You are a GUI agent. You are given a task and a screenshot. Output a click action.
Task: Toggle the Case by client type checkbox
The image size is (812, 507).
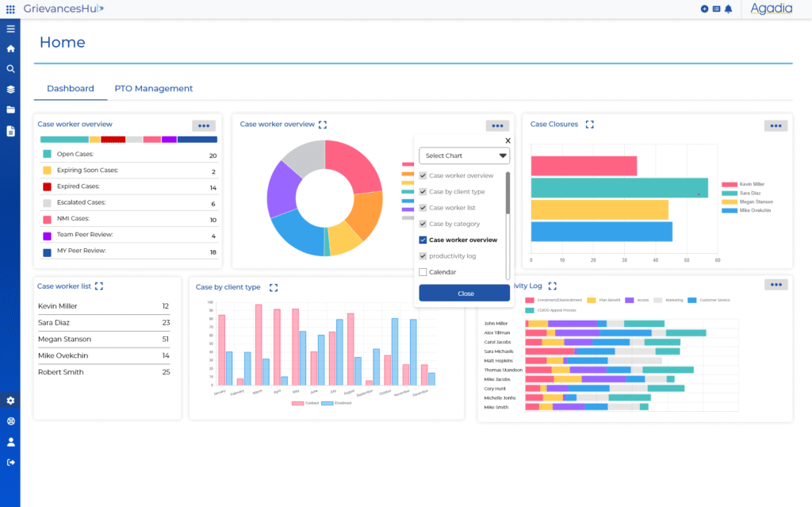tap(423, 192)
